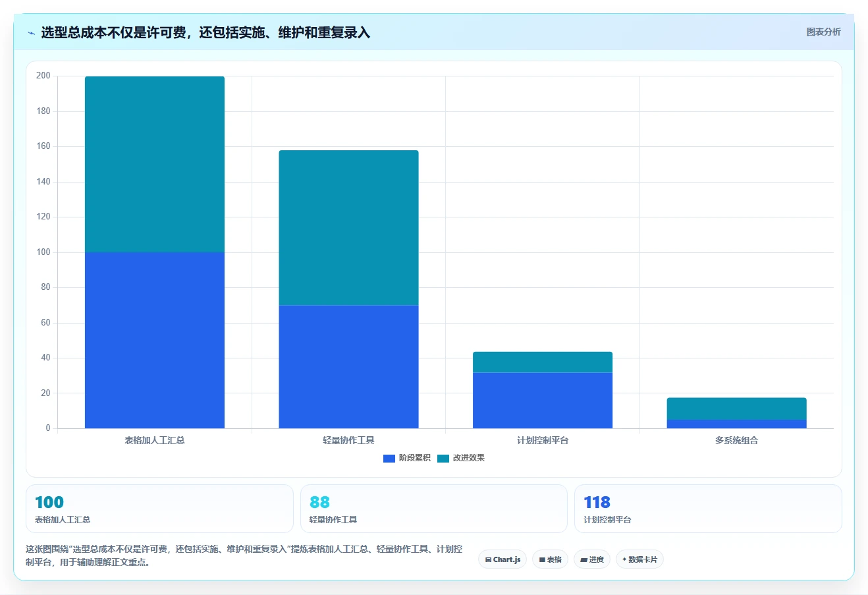Click the teal bar segment of 多系统组合
Screen dimensions: 868x595
click(x=736, y=409)
